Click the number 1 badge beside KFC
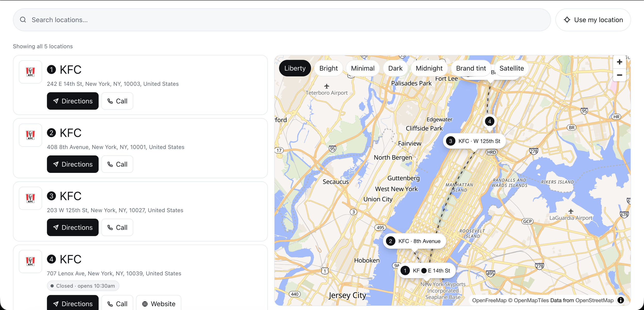The image size is (644, 310). point(52,69)
